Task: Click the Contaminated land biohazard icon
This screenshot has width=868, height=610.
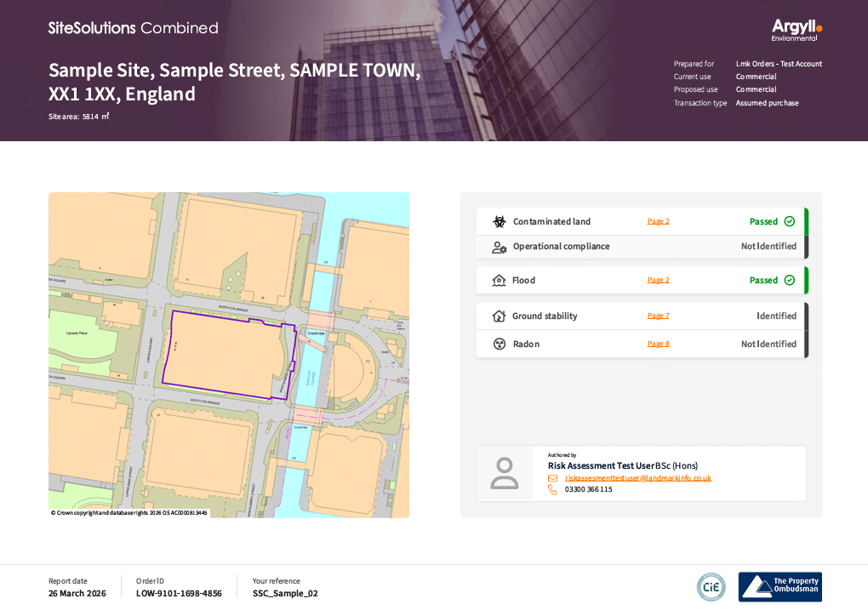Action: tap(500, 222)
